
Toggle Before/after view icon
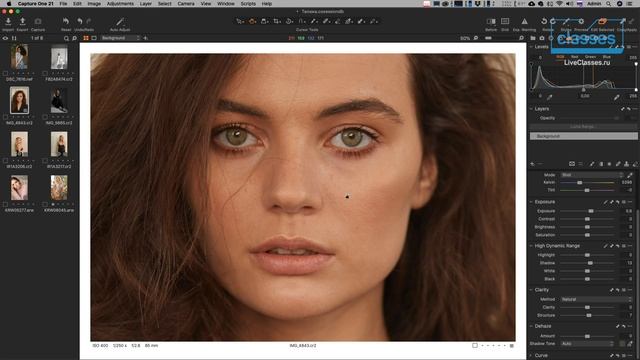[491, 21]
